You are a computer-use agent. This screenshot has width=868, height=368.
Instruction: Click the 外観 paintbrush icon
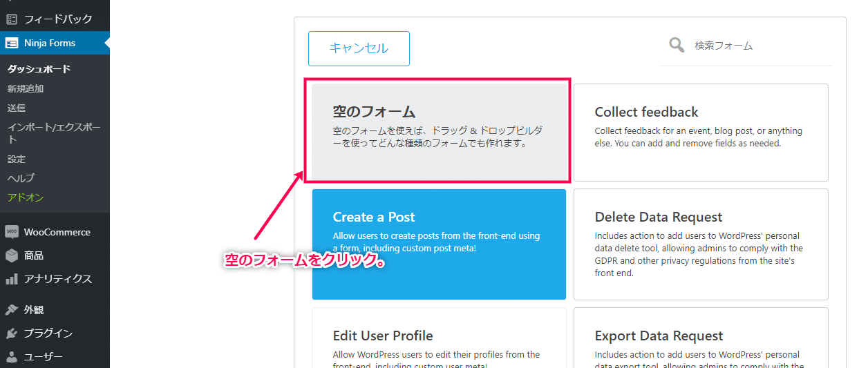click(12, 310)
